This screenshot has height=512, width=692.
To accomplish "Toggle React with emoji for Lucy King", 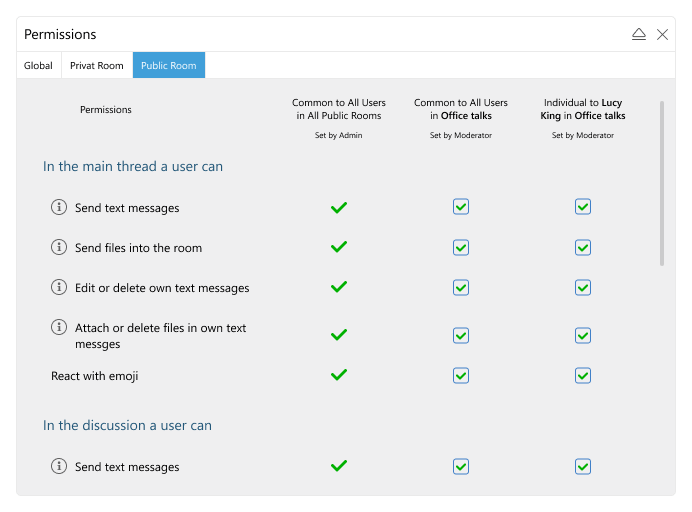I will point(583,376).
